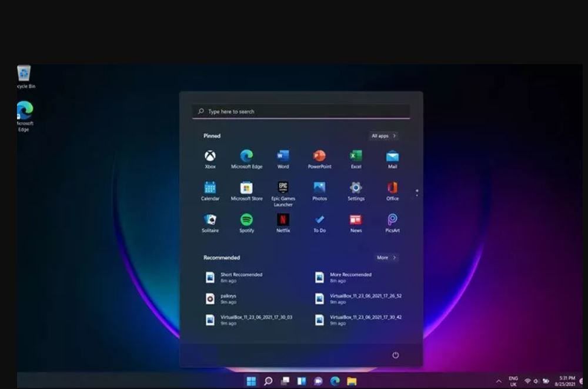Open Microsoft Store from pinned apps
Image resolution: width=588 pixels, height=389 pixels.
(x=246, y=191)
